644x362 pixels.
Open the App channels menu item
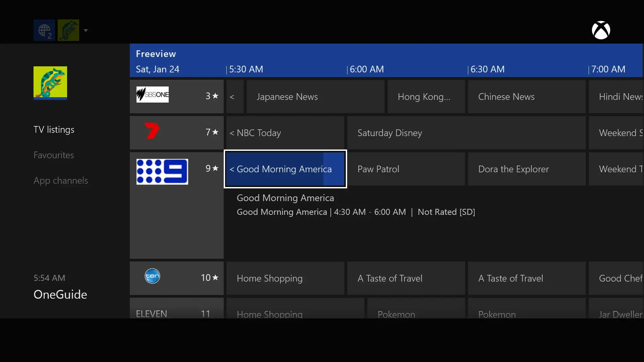coord(61,181)
